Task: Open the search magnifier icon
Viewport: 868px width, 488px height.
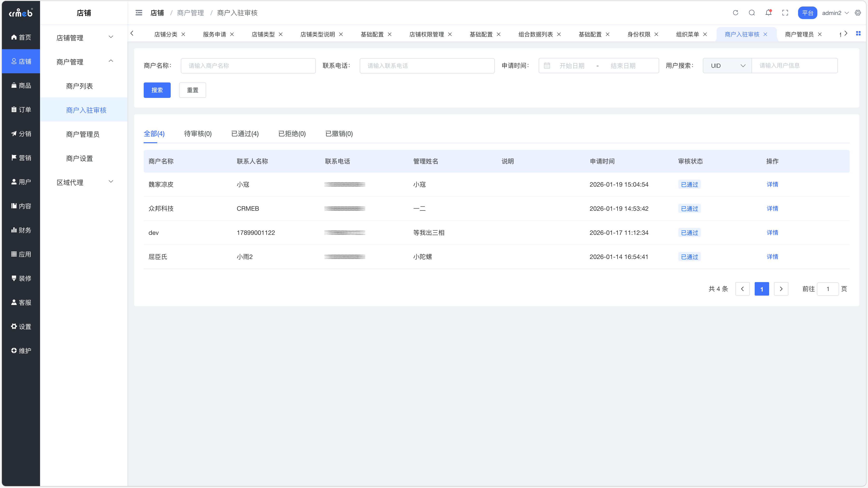Action: [x=752, y=13]
